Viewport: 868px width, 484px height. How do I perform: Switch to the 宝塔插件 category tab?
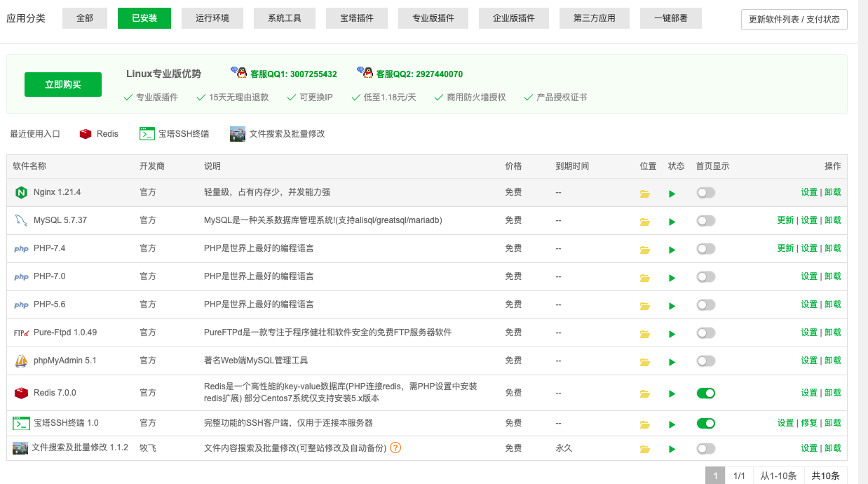(x=357, y=18)
